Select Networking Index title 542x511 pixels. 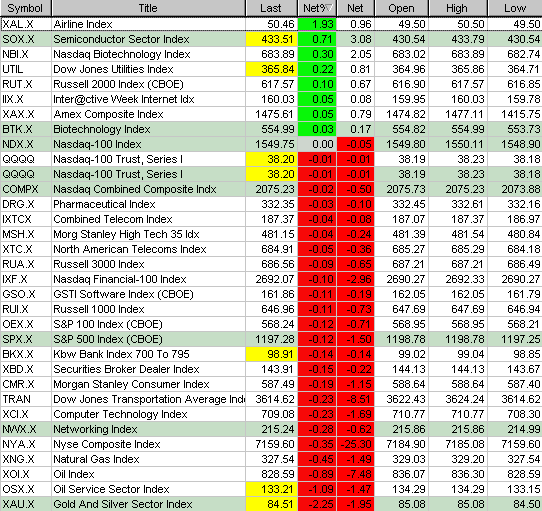point(95,429)
